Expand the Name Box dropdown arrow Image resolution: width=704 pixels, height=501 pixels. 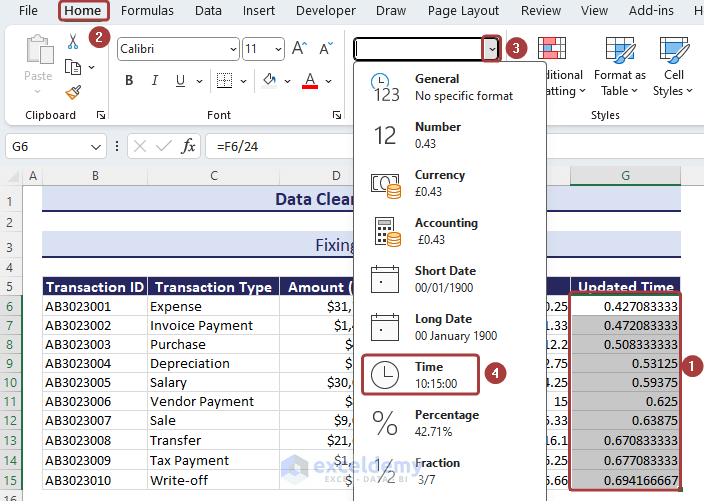pos(96,147)
